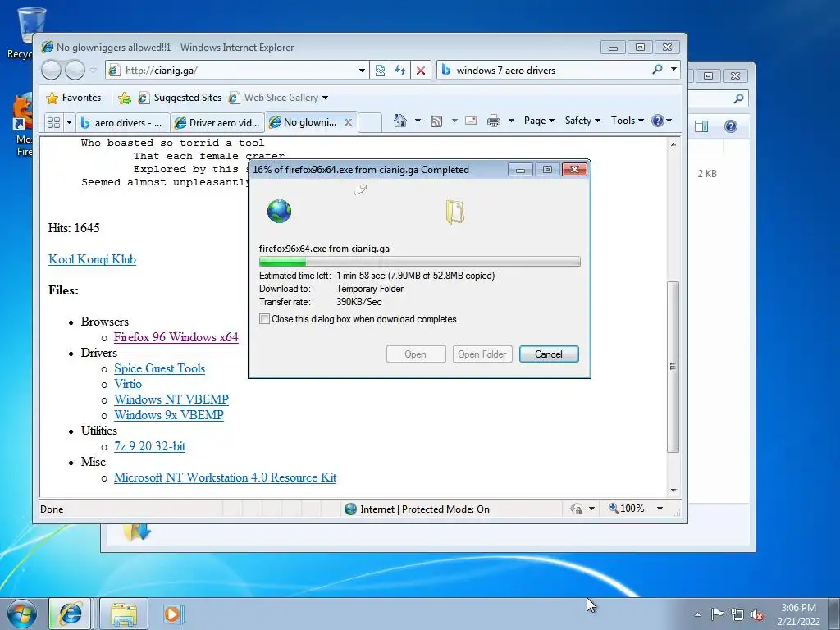Image resolution: width=840 pixels, height=630 pixels.
Task: Open a blank new tab
Action: [370, 122]
